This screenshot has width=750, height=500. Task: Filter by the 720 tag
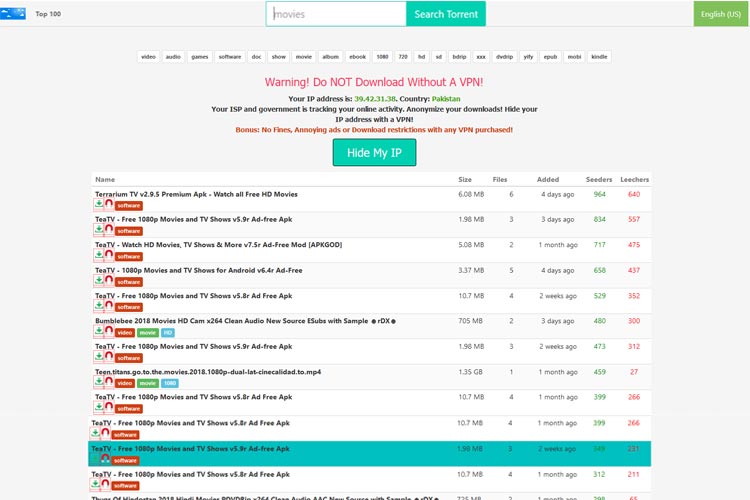tap(403, 56)
